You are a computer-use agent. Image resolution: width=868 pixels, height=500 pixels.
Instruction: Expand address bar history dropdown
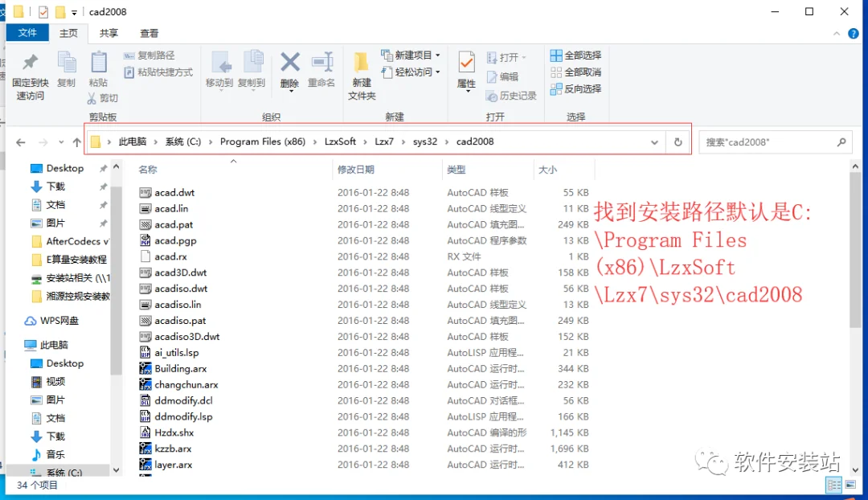tap(654, 142)
